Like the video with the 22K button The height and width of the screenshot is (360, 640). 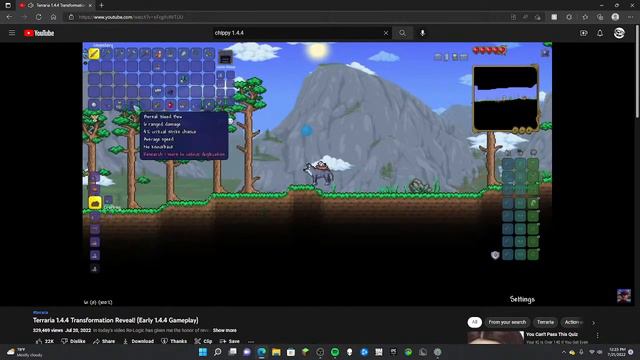coord(44,341)
